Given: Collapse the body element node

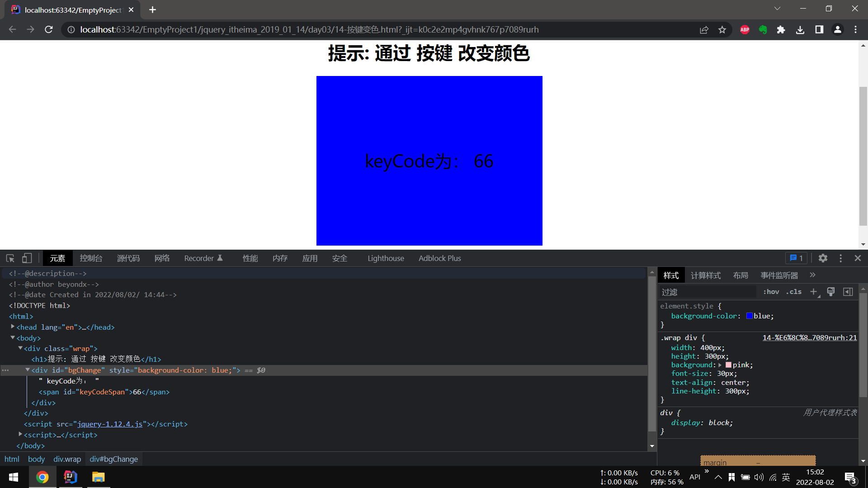Looking at the screenshot, I should (x=13, y=337).
